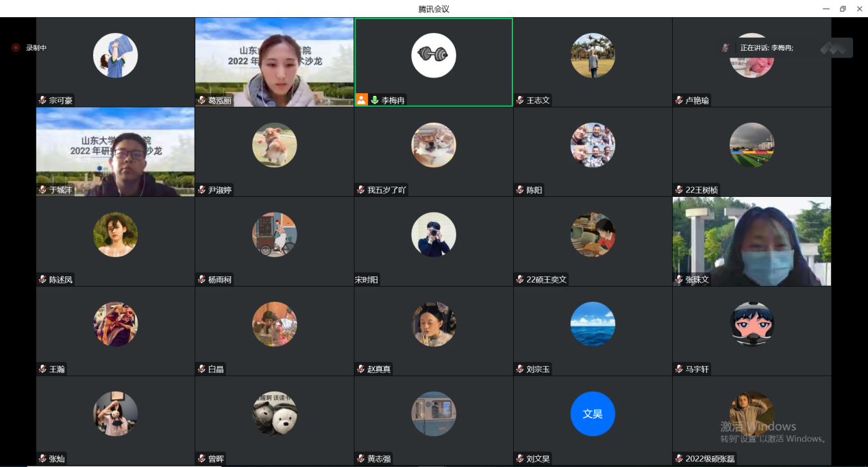Select the video tile of 于城沣
The width and height of the screenshot is (868, 467).
(115, 152)
